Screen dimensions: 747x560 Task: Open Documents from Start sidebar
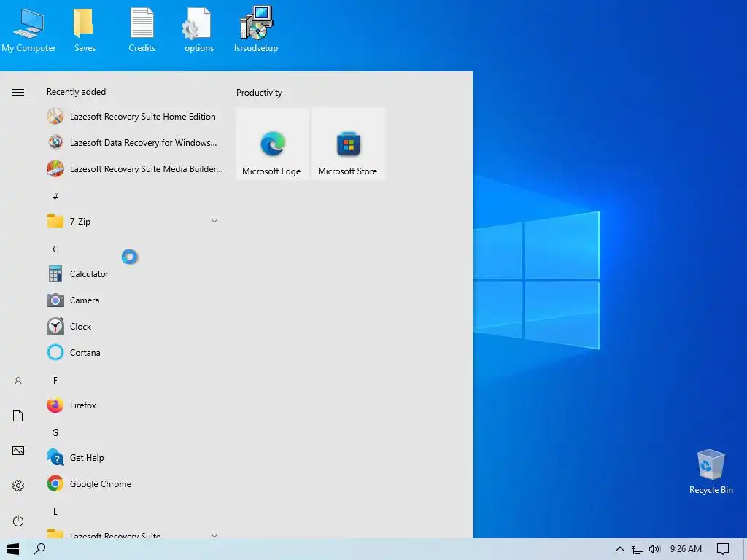coord(18,416)
